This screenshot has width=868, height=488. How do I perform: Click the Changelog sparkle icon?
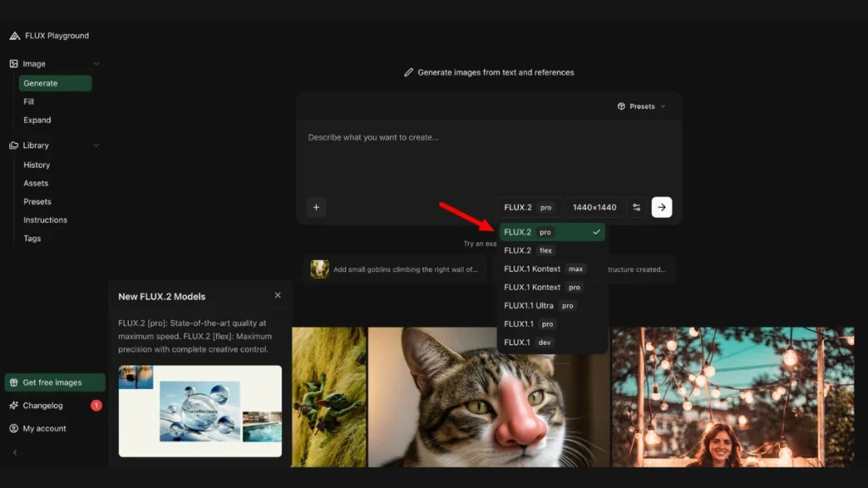pyautogui.click(x=14, y=406)
